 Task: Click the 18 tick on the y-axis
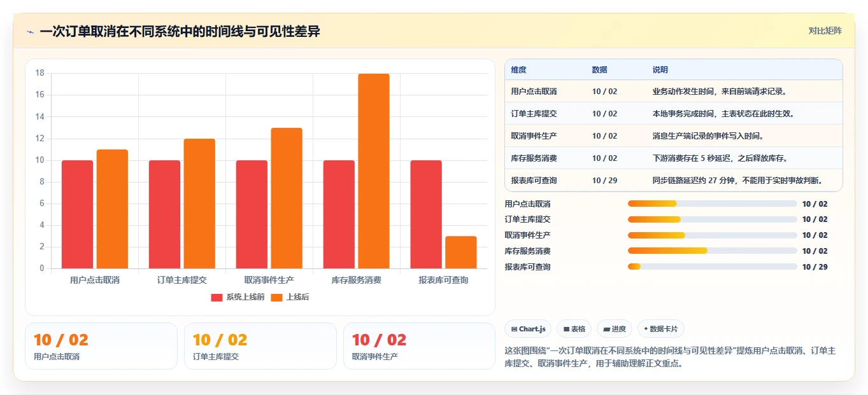click(x=39, y=73)
